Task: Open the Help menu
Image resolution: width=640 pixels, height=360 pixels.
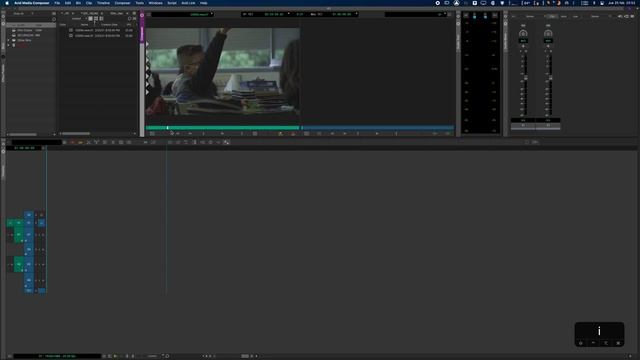Action: click(x=203, y=3)
